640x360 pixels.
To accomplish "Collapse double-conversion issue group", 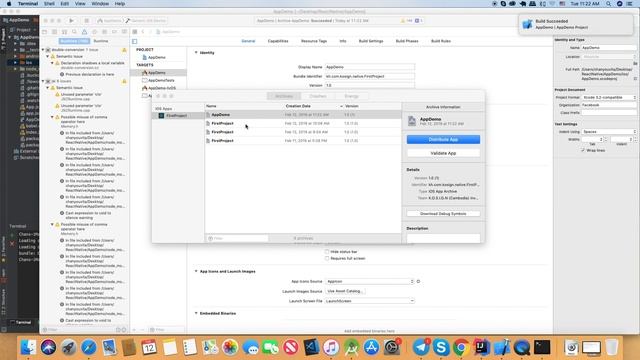I will click(x=43, y=50).
